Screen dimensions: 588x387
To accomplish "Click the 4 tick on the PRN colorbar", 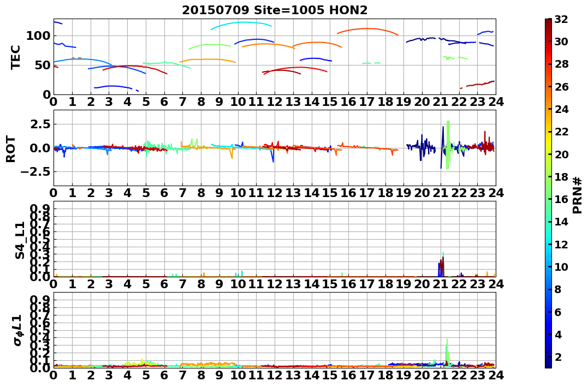I will [x=559, y=334].
